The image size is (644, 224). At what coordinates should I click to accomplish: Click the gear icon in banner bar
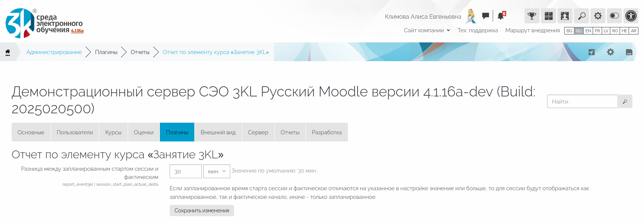click(610, 52)
